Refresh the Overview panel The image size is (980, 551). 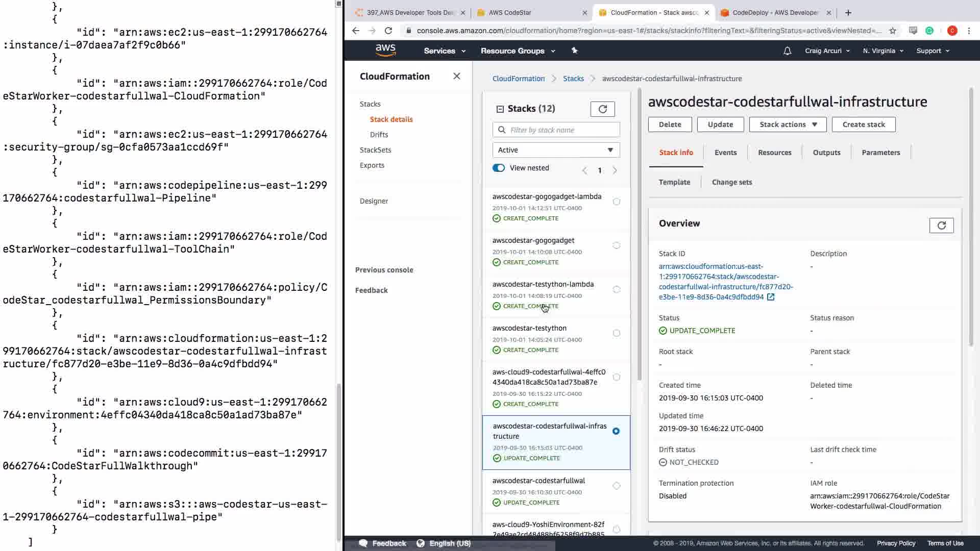click(x=941, y=226)
